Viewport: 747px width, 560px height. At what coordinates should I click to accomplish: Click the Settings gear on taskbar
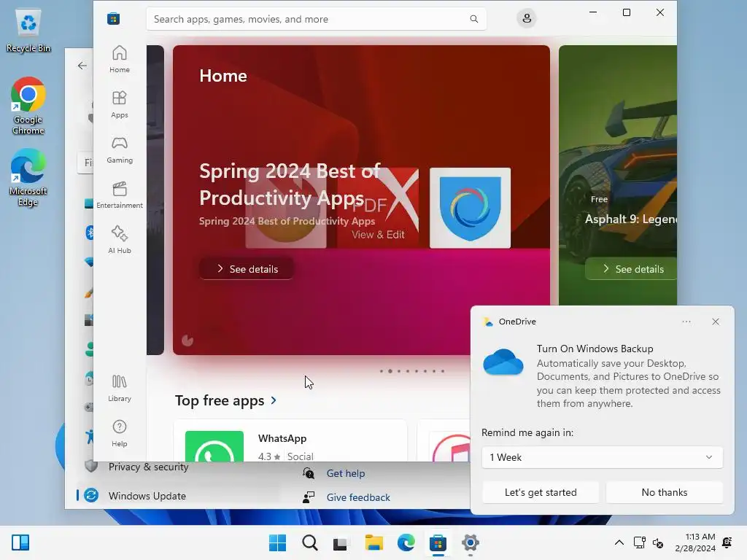[x=470, y=542]
